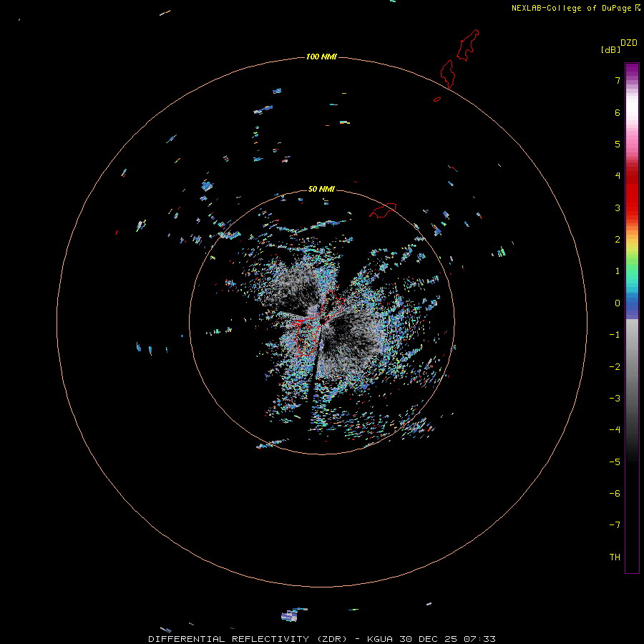Click the 0 value on color scale
The height and width of the screenshot is (644, 644).
[618, 303]
